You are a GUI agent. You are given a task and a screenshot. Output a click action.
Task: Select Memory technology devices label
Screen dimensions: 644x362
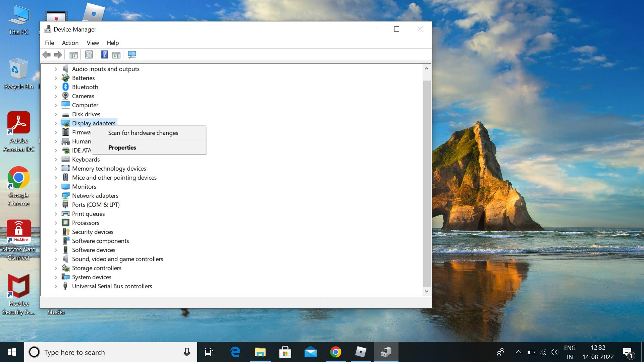tap(109, 168)
